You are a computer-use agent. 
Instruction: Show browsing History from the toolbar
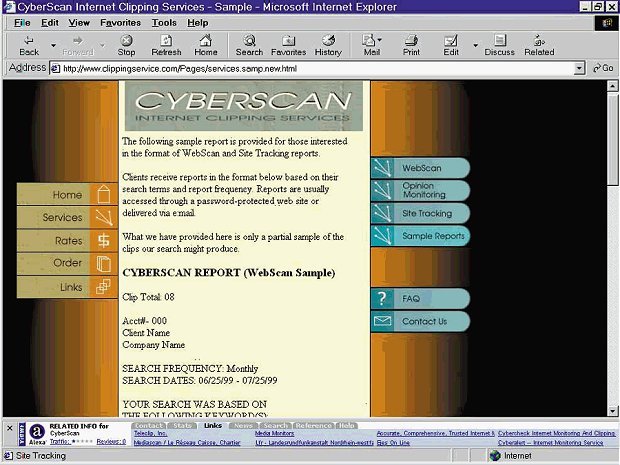click(x=328, y=45)
